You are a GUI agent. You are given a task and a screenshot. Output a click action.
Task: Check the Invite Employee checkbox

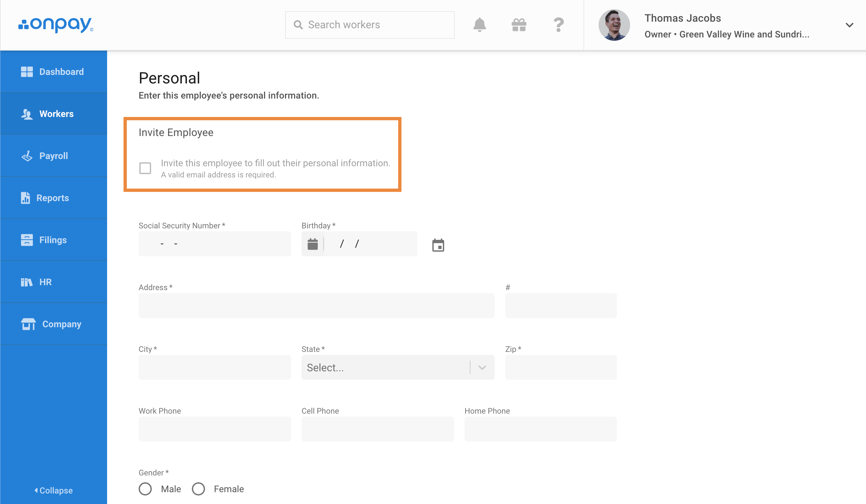pyautogui.click(x=145, y=168)
